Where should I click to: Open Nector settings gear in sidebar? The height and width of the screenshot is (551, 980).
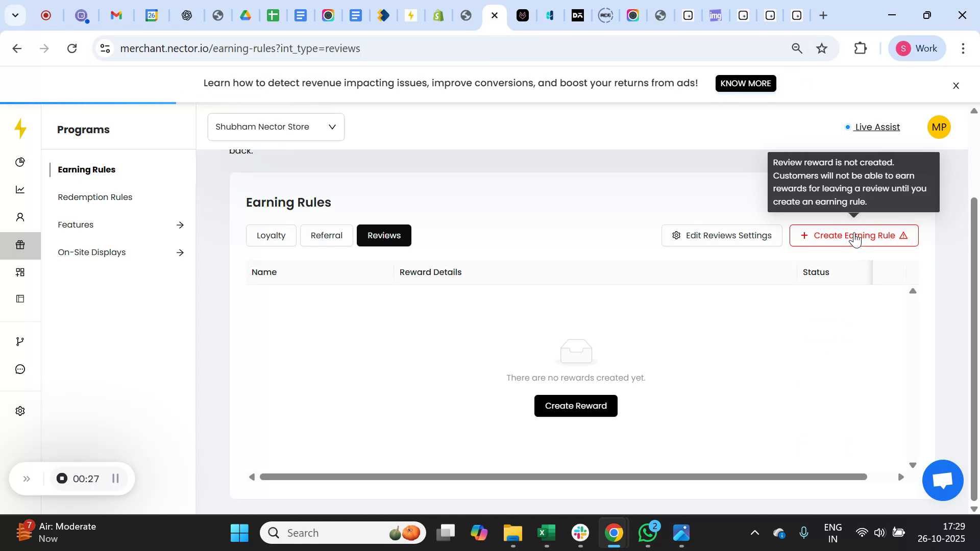click(x=20, y=411)
